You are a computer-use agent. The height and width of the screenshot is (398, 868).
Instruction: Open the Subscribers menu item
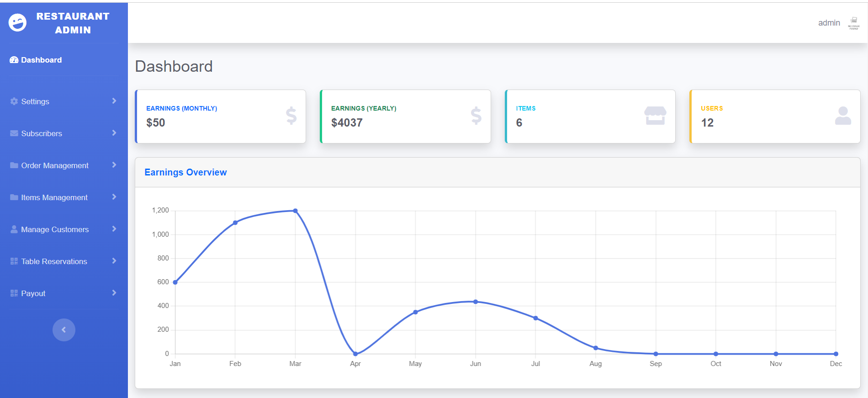[x=42, y=133]
